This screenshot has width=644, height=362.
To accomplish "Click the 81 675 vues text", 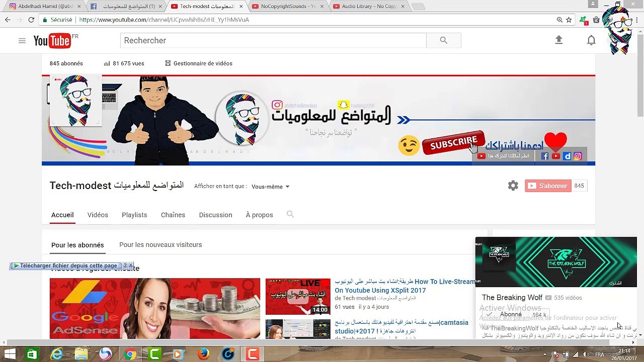I will coord(128,63).
